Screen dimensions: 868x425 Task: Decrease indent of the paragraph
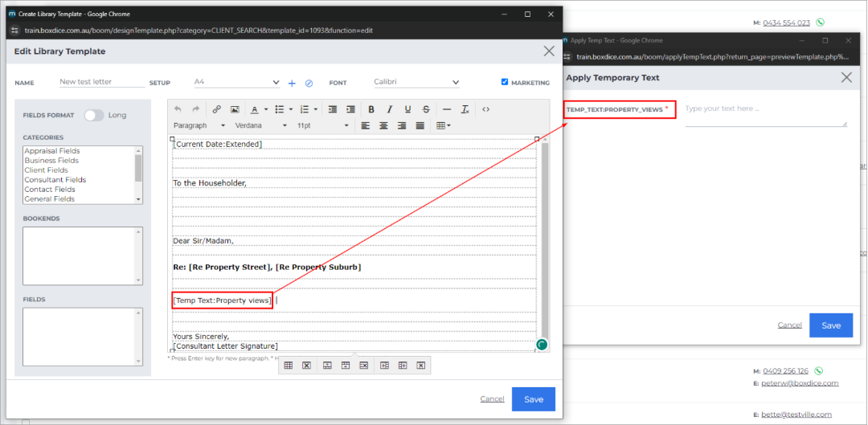point(332,109)
